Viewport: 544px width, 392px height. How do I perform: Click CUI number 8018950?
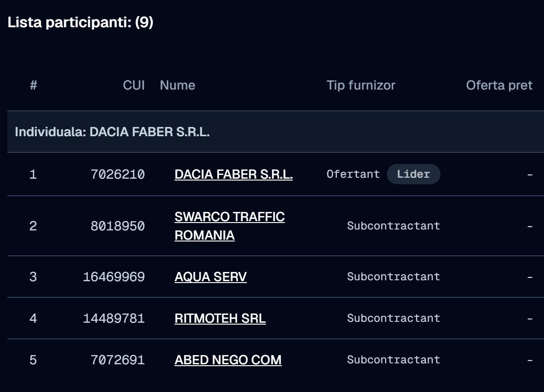click(117, 226)
